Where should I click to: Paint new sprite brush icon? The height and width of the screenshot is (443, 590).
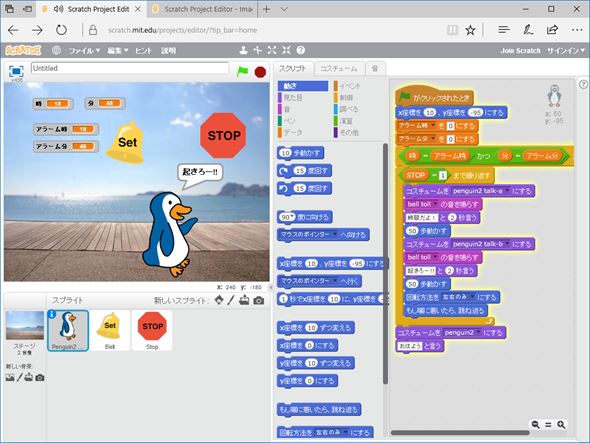[231, 300]
